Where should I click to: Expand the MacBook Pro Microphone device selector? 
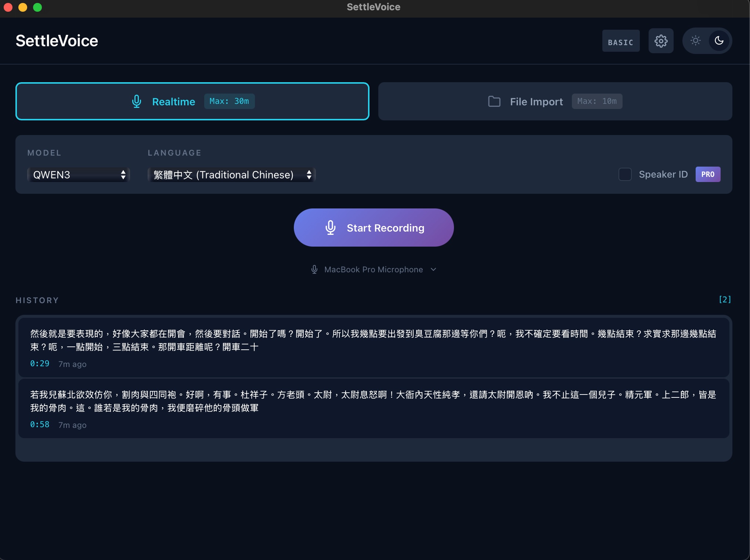pyautogui.click(x=433, y=269)
